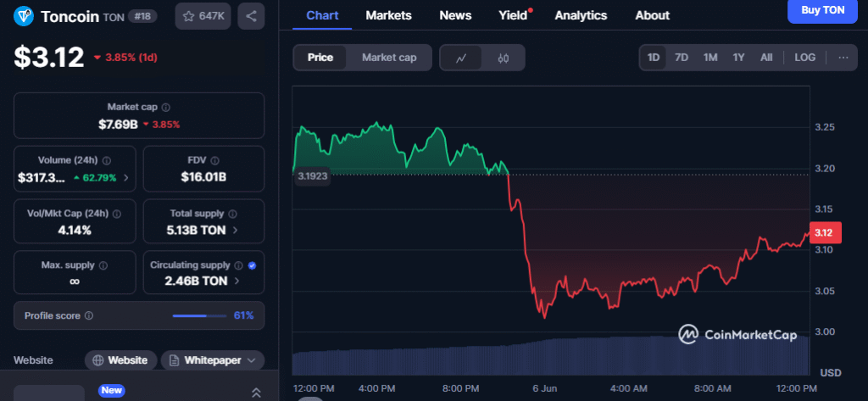Expand Volume (24h) details chevron
This screenshot has height=401, width=868.
126,178
